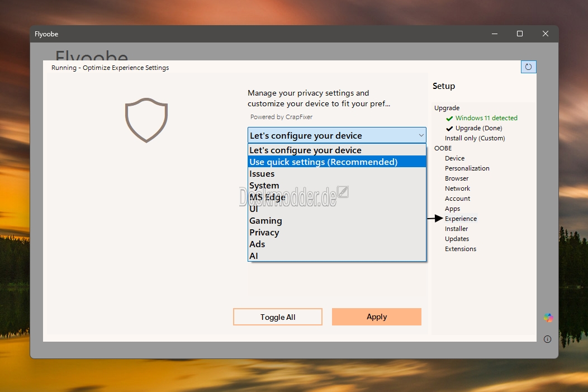Maximize the Flyoobe window

[x=520, y=34]
